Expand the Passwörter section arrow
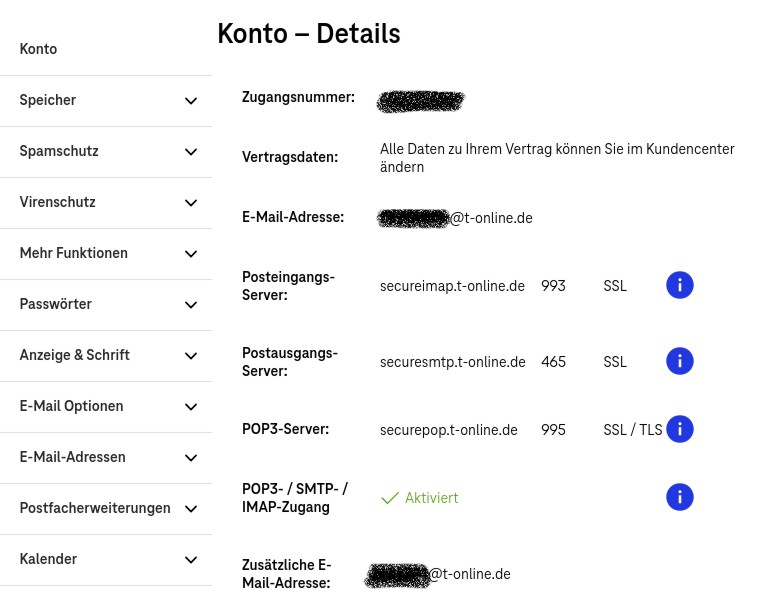759x601 pixels. point(191,305)
